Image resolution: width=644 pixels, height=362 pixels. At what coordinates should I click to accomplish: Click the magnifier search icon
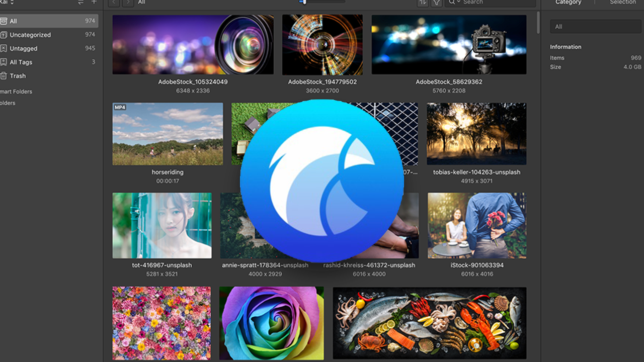452,2
